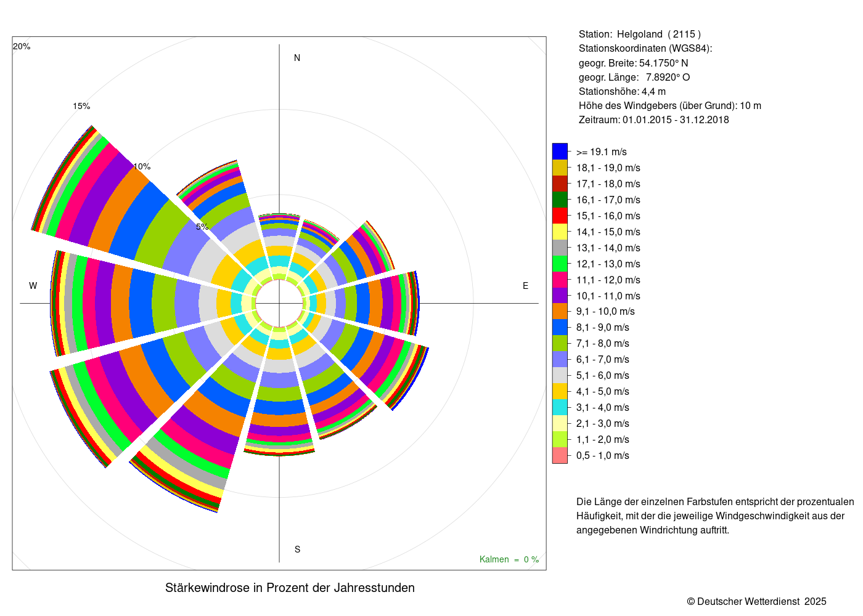Click the 'Zeitraum: 01.01.2015 - 31.12.2018' line
Screen dimensions: 863x616
(x=653, y=120)
